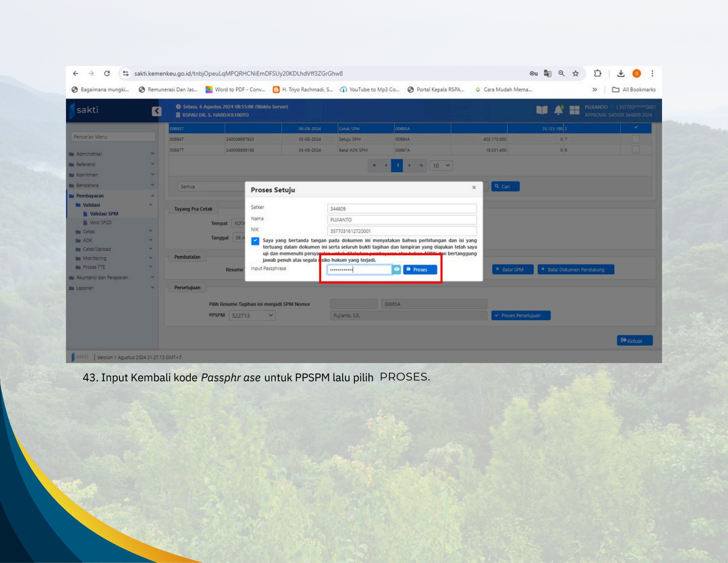Jump to first page using pagination icon
The image size is (728, 563).
375,165
